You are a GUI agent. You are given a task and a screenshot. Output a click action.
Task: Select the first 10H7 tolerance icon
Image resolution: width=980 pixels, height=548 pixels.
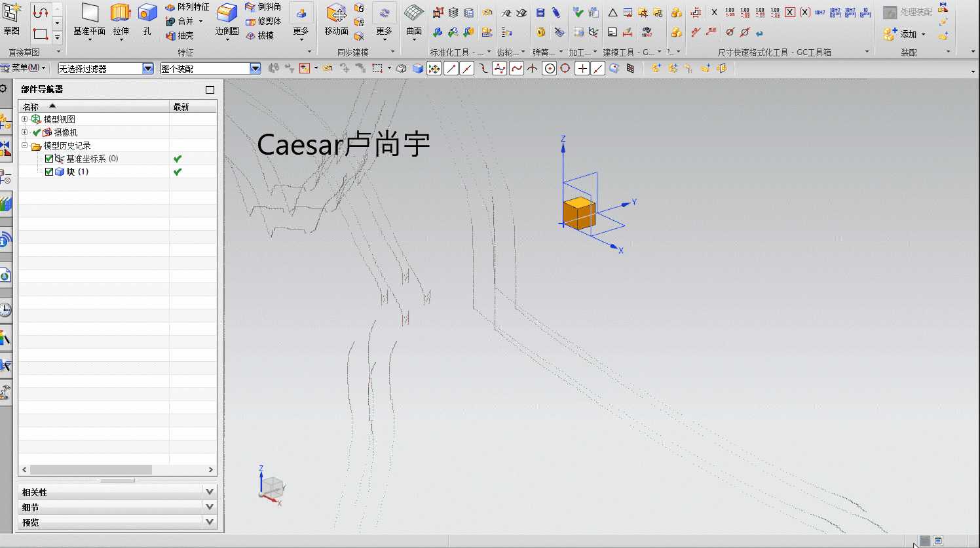coord(820,12)
